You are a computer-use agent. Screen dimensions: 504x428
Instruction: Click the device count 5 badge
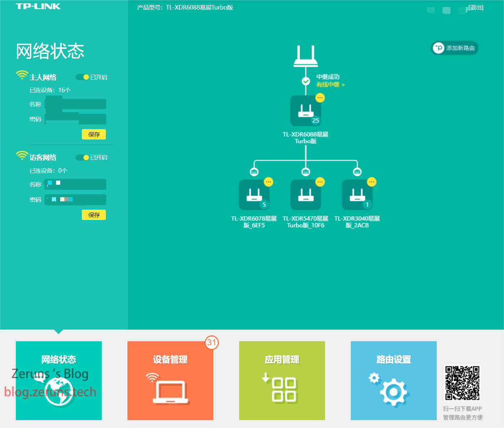(x=264, y=205)
